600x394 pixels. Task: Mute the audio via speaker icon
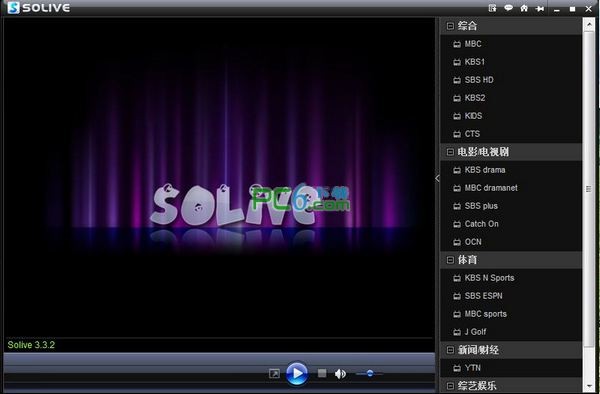tap(340, 374)
